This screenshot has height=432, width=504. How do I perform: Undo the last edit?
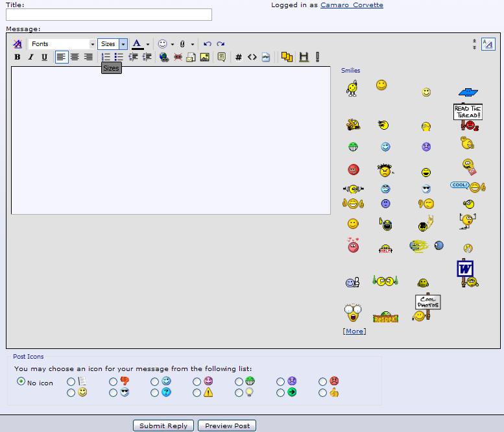(208, 43)
